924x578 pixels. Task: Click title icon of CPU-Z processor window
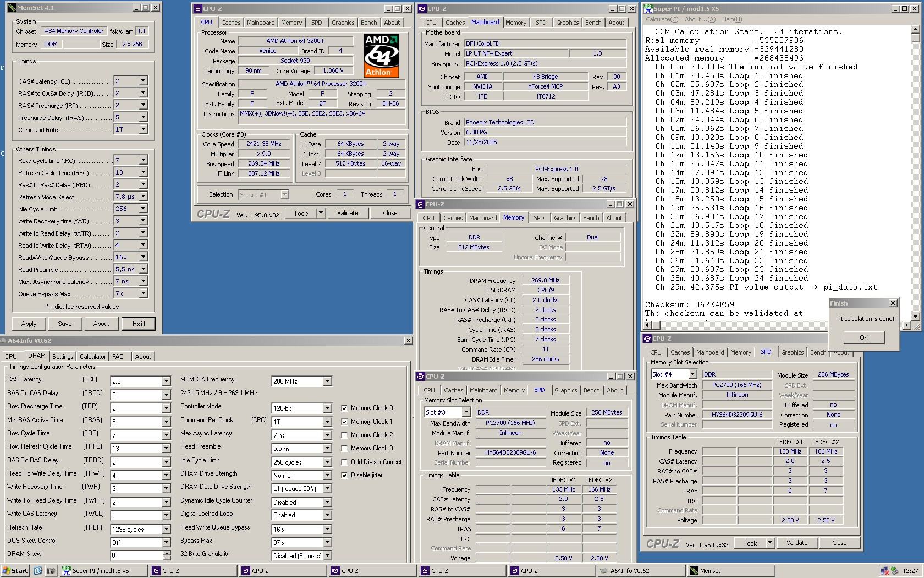pos(197,8)
